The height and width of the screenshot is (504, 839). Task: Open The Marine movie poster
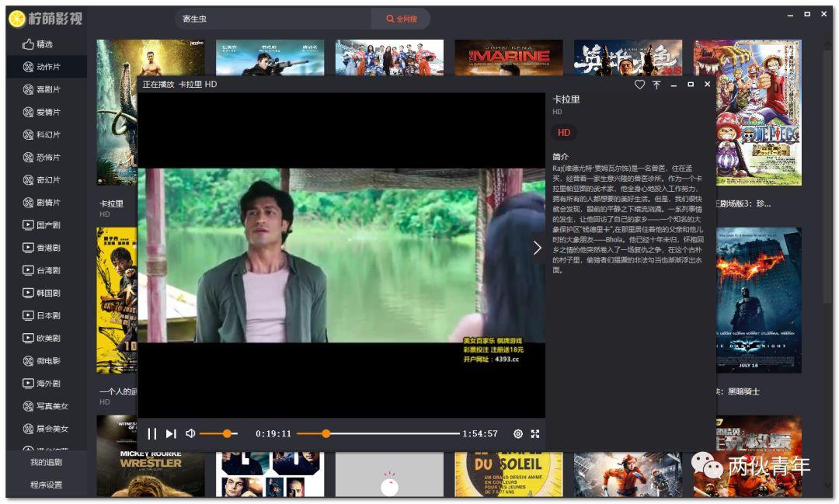tap(508, 57)
